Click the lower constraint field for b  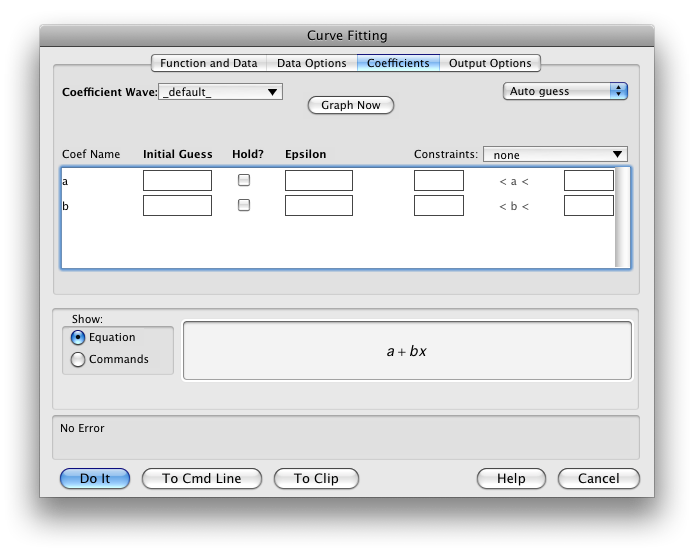pos(439,206)
